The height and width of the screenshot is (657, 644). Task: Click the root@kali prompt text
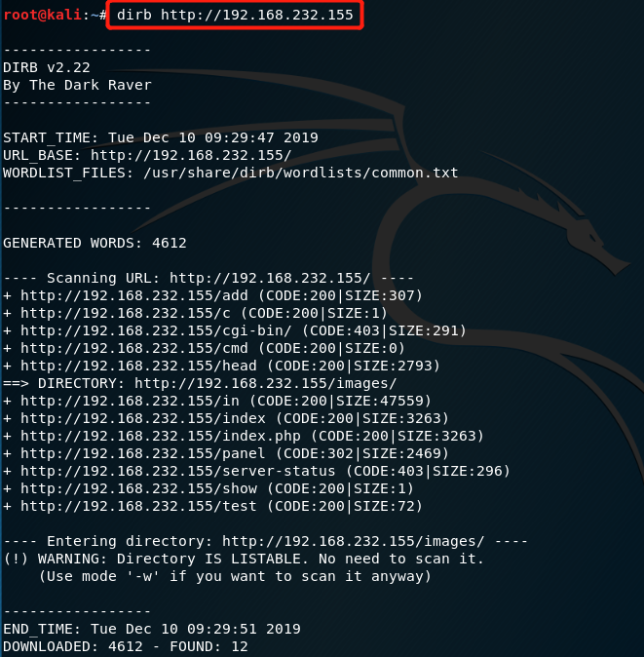coord(42,15)
